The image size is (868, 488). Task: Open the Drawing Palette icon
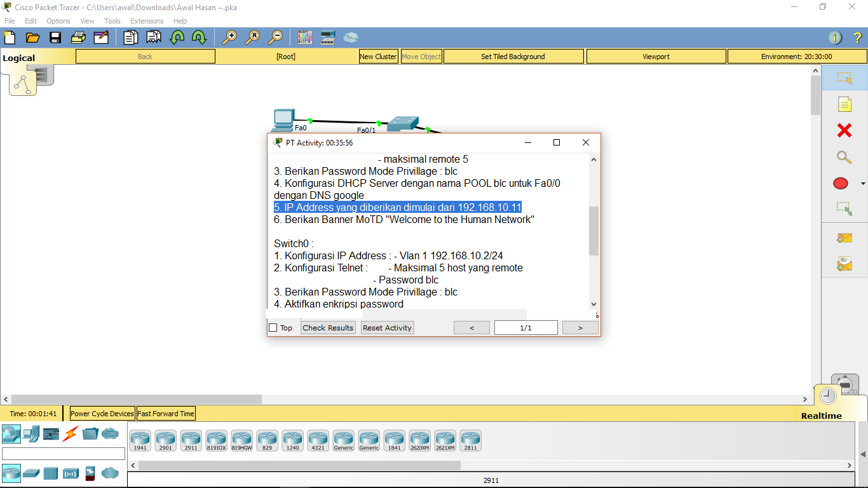tap(305, 37)
